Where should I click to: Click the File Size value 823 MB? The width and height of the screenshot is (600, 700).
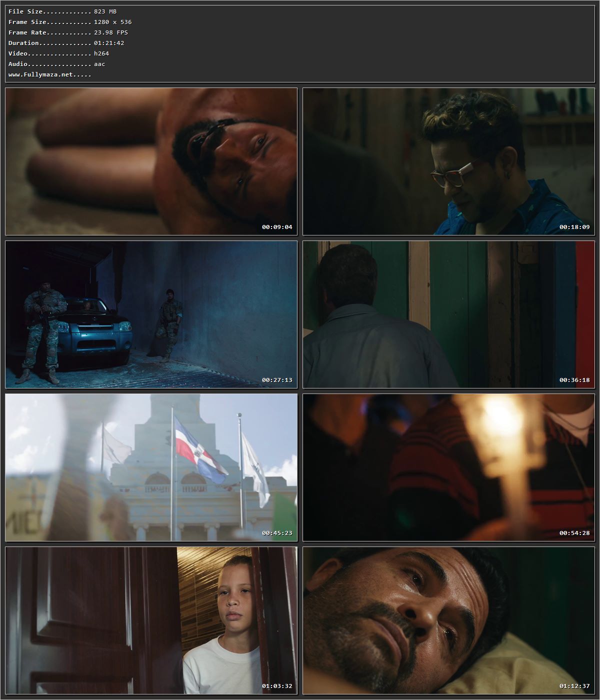tap(105, 11)
